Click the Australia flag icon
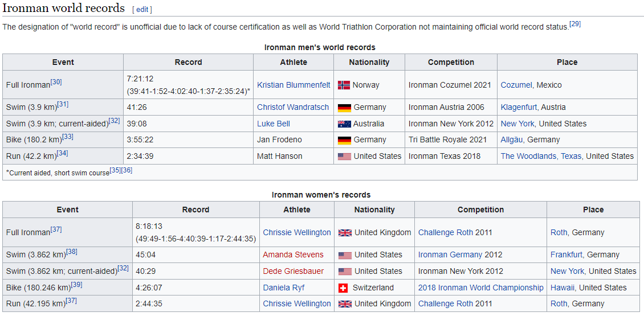The image size is (644, 316). point(344,124)
